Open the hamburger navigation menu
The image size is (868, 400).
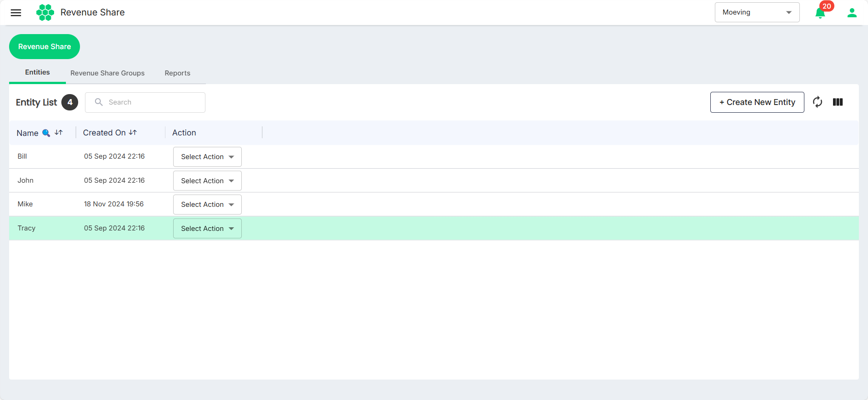pos(16,13)
